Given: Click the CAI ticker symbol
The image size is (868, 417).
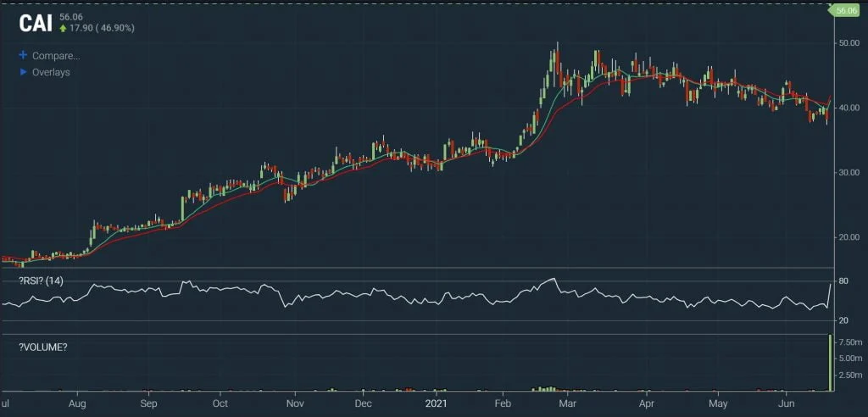Looking at the screenshot, I should [x=36, y=23].
